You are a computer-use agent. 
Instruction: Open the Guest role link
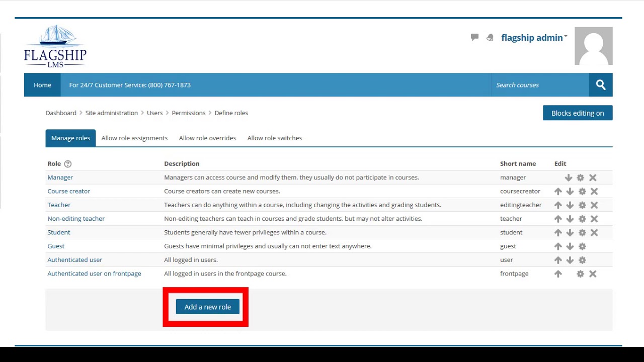(x=56, y=246)
